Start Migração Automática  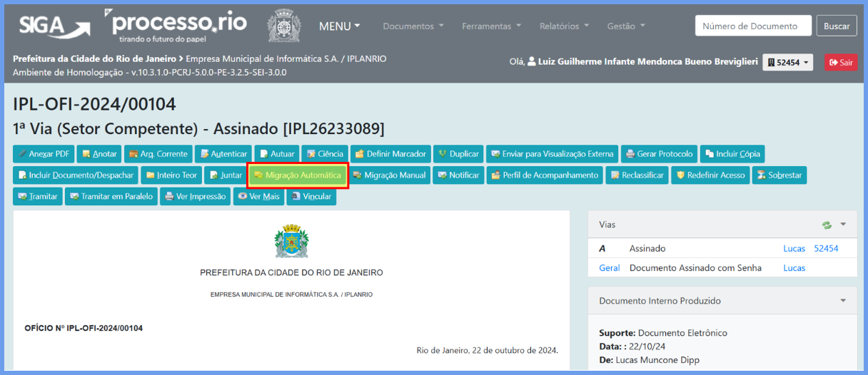297,175
